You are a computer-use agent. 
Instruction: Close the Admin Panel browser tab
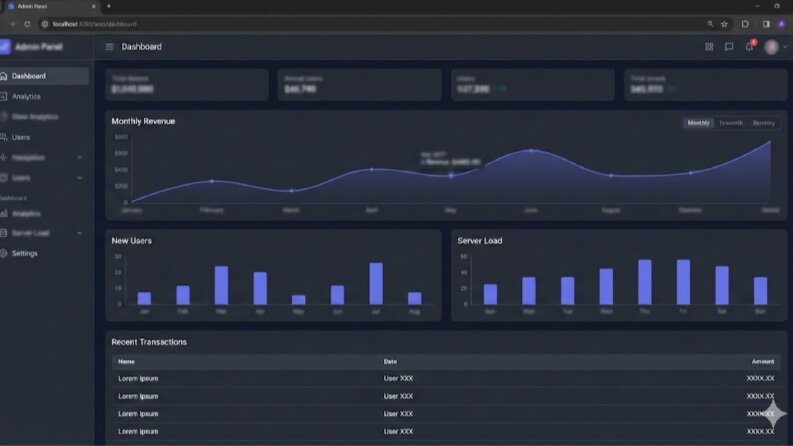(x=94, y=6)
